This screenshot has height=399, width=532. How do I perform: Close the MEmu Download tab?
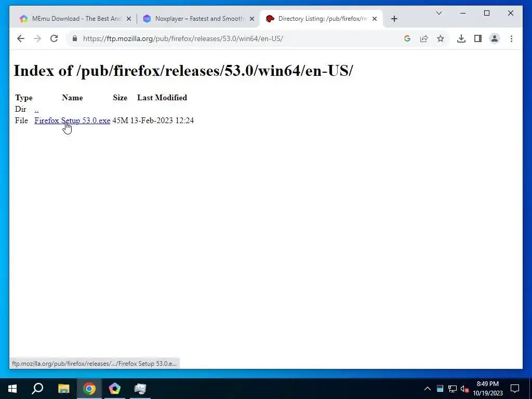click(129, 19)
